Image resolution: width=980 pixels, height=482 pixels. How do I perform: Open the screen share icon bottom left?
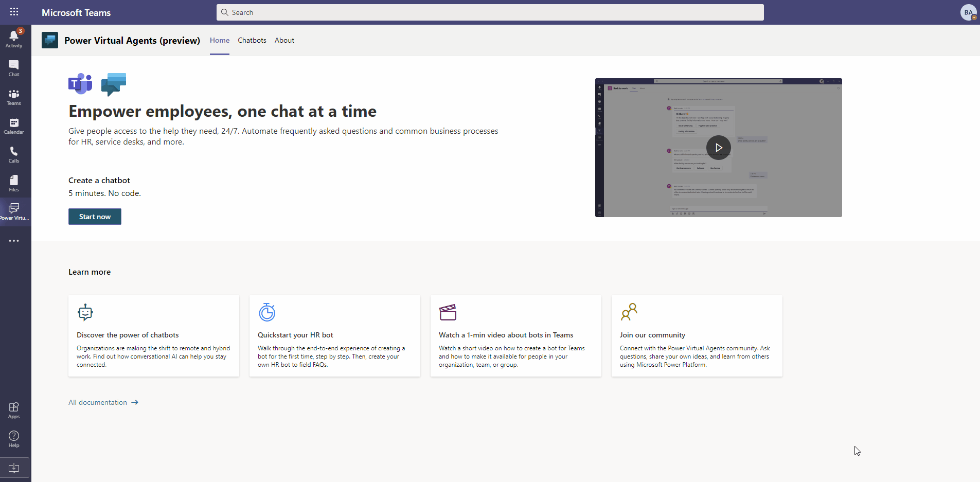coord(13,468)
